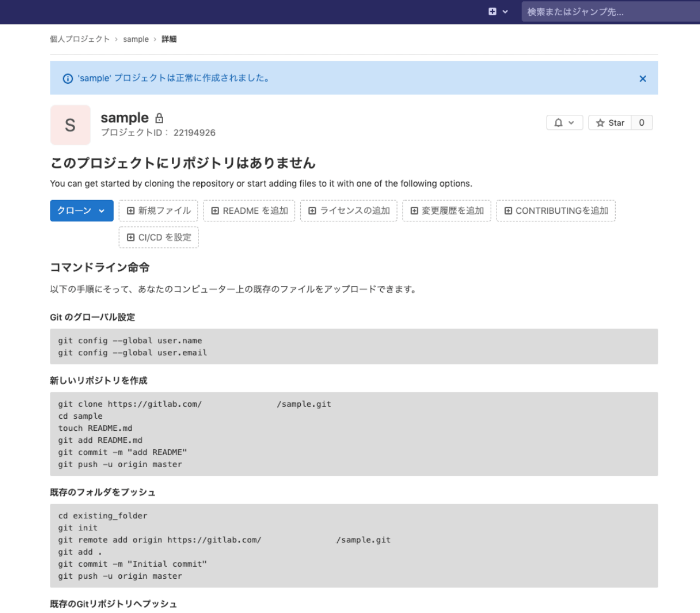Click the sample project avatar S
This screenshot has height=613, width=700.
[x=70, y=125]
